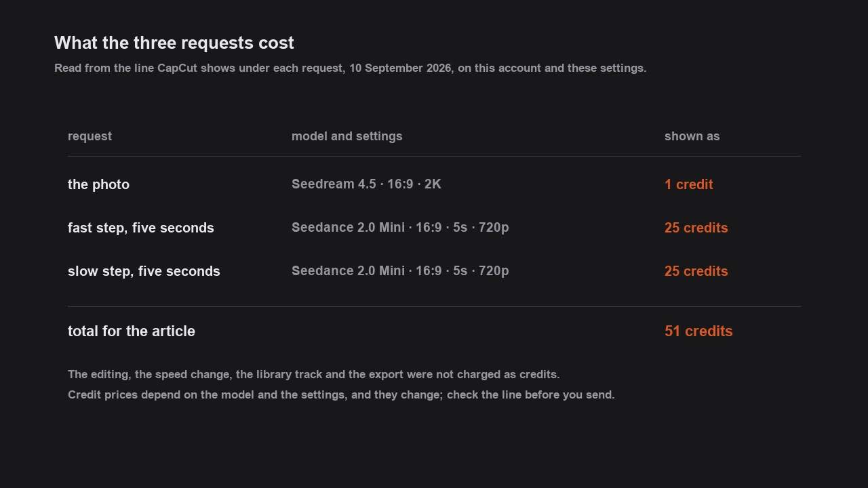Click the "request" column header

tap(90, 136)
